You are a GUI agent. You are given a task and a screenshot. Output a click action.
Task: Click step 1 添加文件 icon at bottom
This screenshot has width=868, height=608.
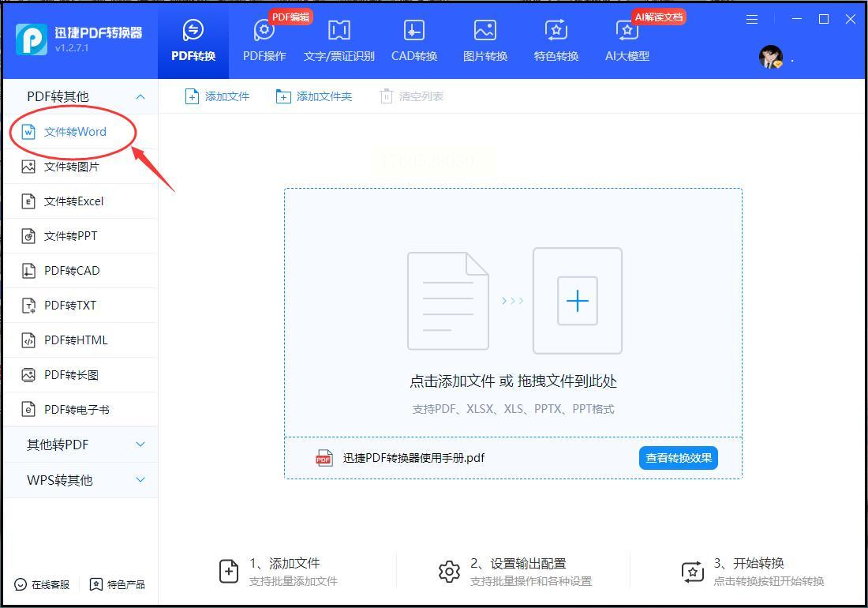tap(229, 571)
